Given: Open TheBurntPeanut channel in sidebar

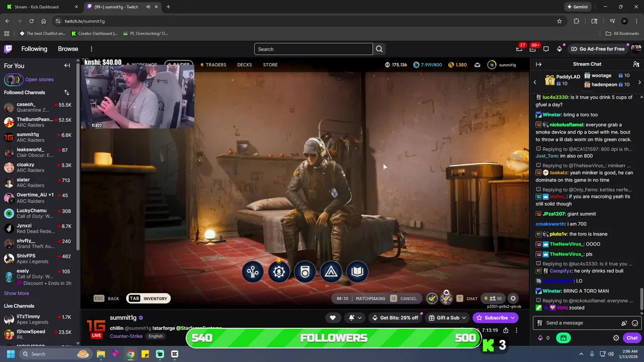Looking at the screenshot, I should (x=38, y=122).
